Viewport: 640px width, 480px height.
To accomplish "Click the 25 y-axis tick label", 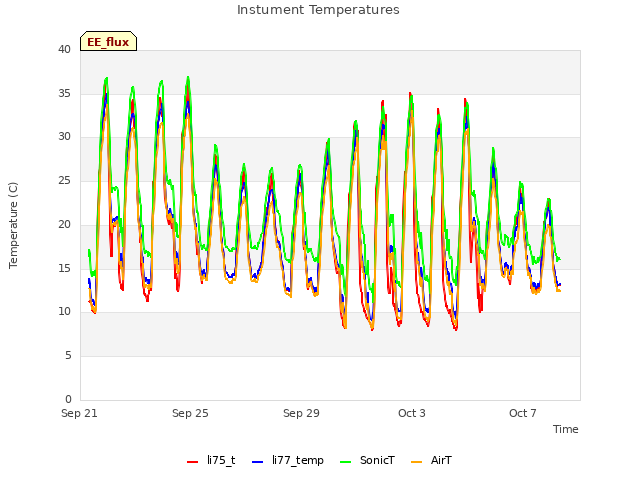I will tap(64, 180).
